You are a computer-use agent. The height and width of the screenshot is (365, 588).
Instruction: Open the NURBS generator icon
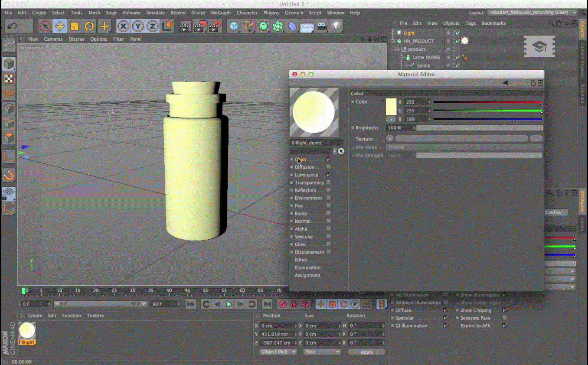[263, 27]
